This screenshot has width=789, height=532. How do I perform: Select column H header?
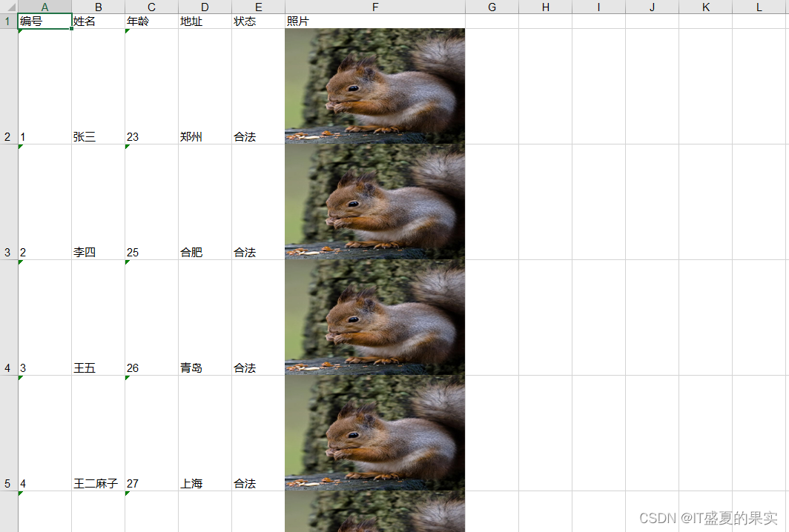[545, 7]
